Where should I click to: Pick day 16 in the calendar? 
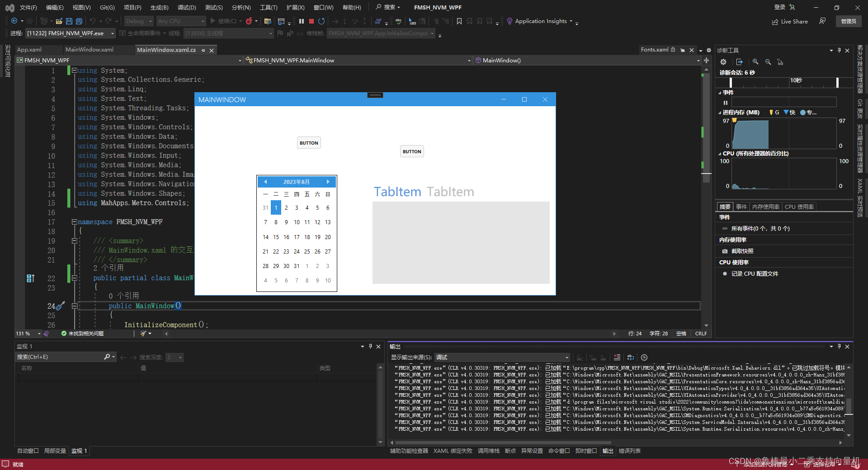pyautogui.click(x=286, y=237)
